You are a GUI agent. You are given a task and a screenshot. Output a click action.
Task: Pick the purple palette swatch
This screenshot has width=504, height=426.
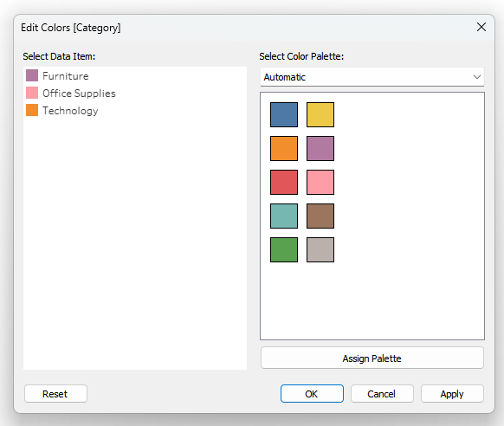click(x=320, y=148)
